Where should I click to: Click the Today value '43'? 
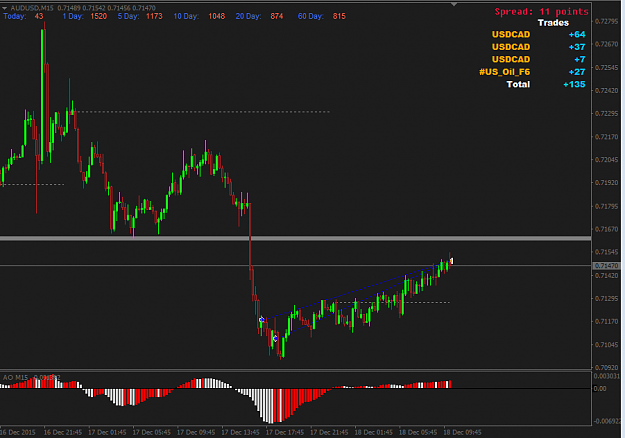tap(39, 16)
